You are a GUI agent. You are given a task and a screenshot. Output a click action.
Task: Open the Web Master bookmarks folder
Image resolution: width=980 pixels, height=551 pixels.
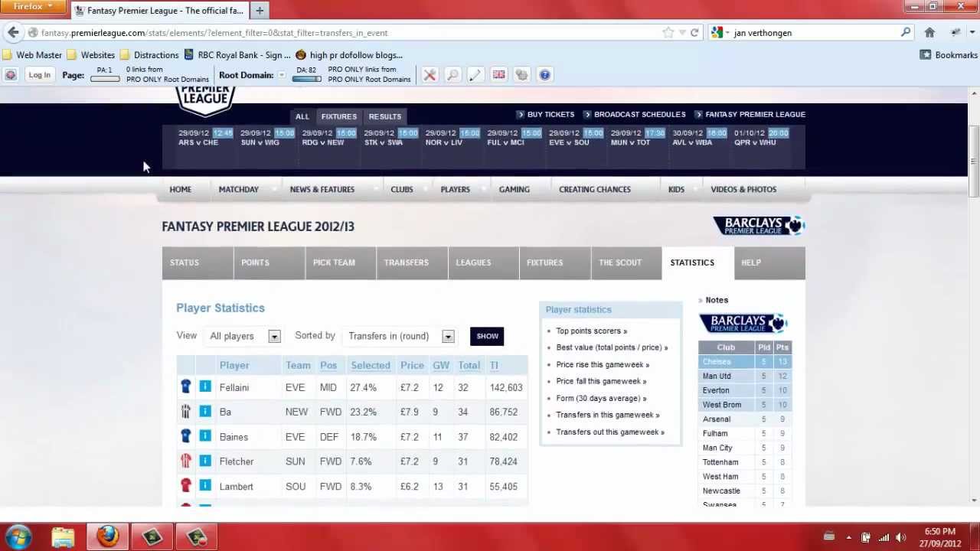pyautogui.click(x=32, y=55)
